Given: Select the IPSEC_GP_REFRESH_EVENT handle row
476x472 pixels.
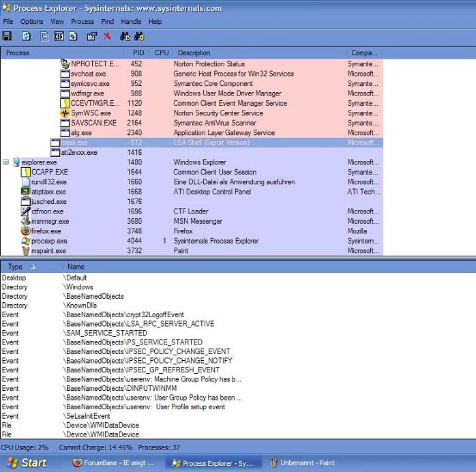Looking at the screenshot, I should [238, 370].
